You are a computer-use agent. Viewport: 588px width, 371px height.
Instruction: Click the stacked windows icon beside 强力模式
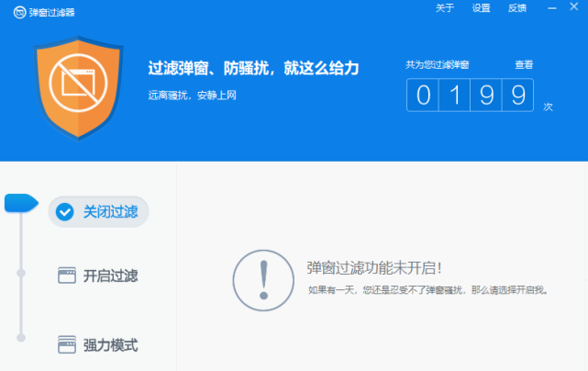pyautogui.click(x=67, y=344)
